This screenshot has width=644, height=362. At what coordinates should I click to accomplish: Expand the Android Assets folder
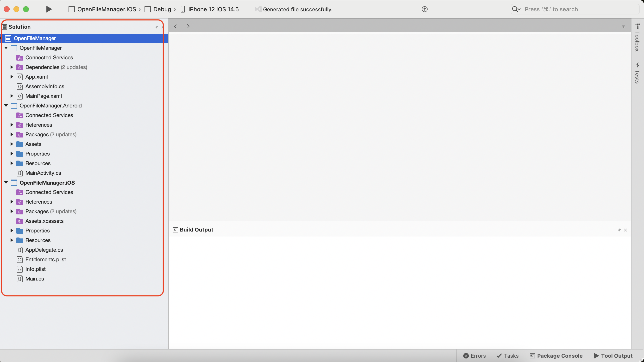(12, 144)
